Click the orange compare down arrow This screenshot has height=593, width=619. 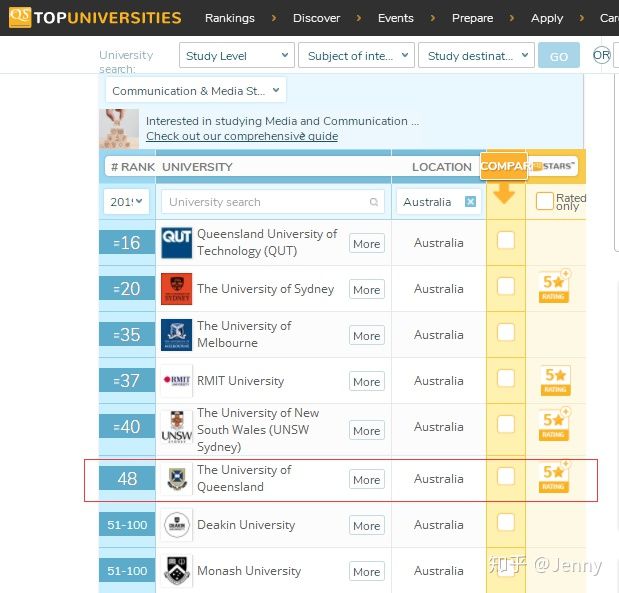(x=504, y=193)
